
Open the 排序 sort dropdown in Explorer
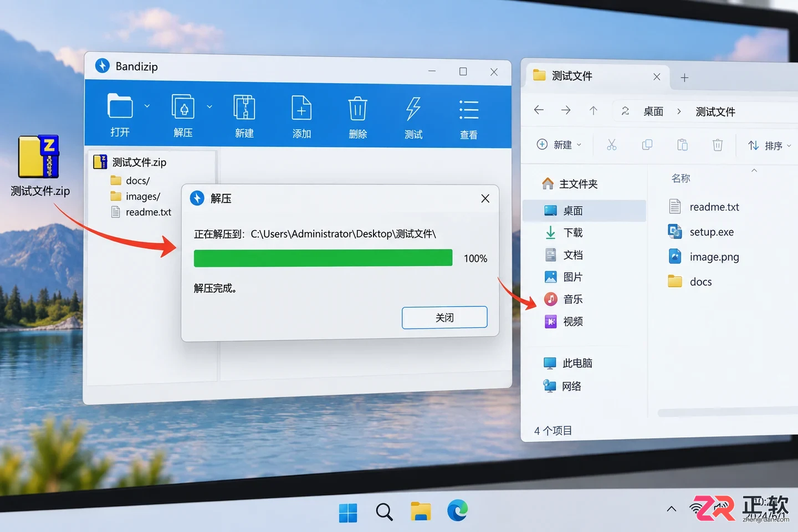coord(769,146)
